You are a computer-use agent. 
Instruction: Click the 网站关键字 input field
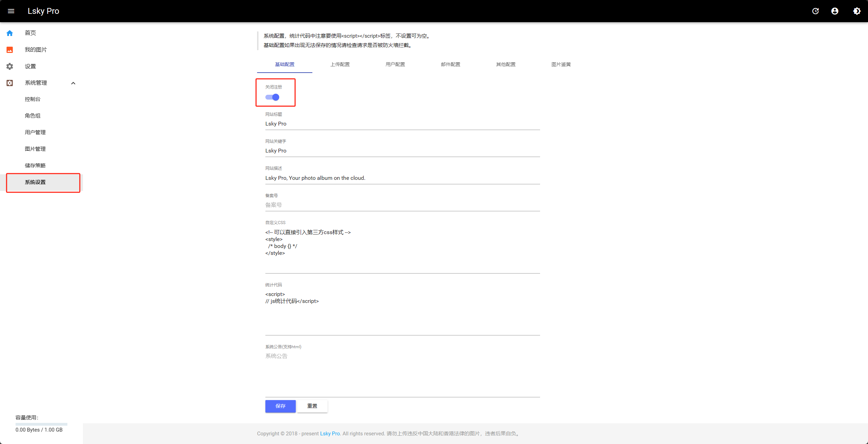click(x=403, y=151)
